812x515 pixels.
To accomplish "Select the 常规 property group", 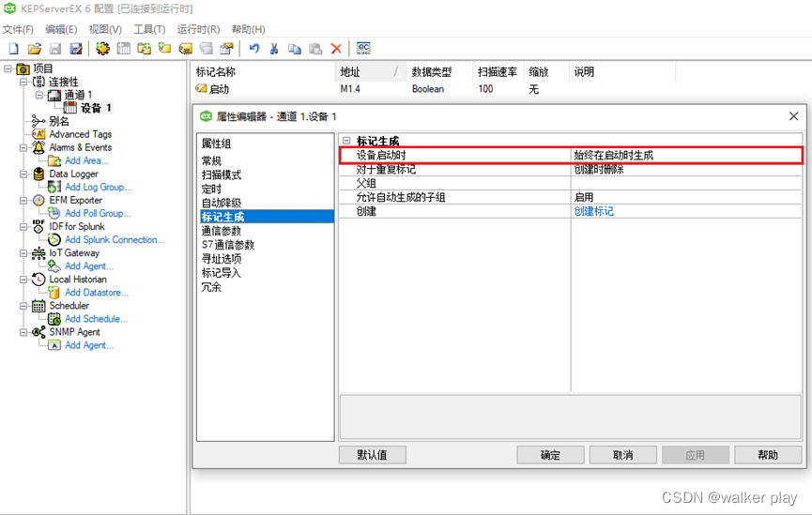I will tap(211, 161).
